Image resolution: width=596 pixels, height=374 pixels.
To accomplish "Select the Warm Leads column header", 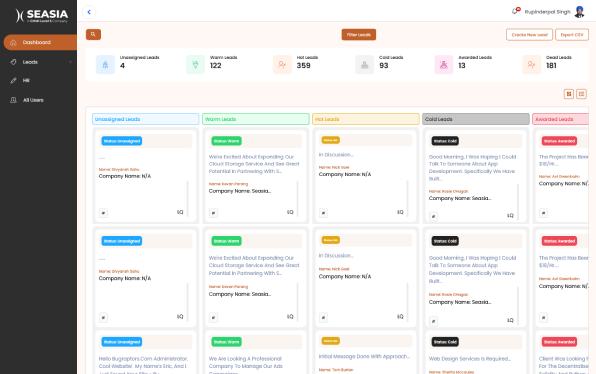I will tap(255, 119).
